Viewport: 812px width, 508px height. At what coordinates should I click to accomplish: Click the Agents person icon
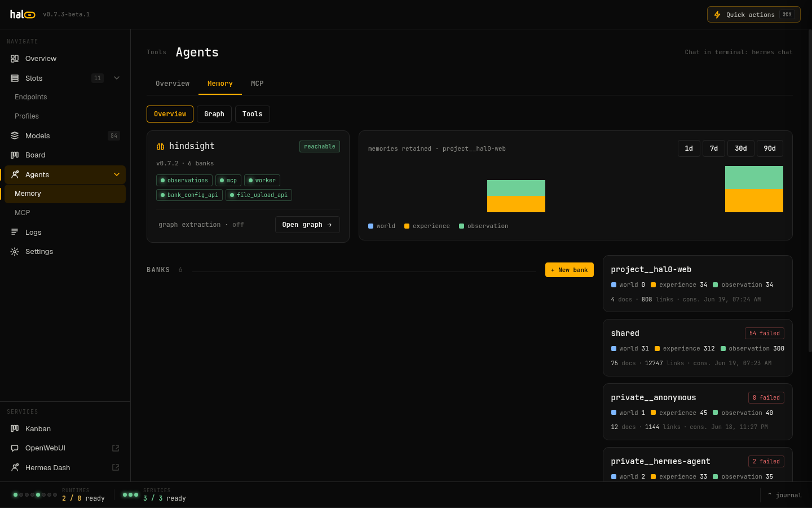pyautogui.click(x=15, y=174)
